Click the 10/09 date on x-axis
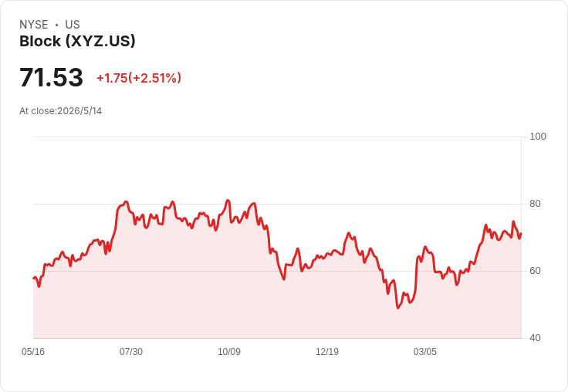Image resolution: width=568 pixels, height=392 pixels. (229, 352)
